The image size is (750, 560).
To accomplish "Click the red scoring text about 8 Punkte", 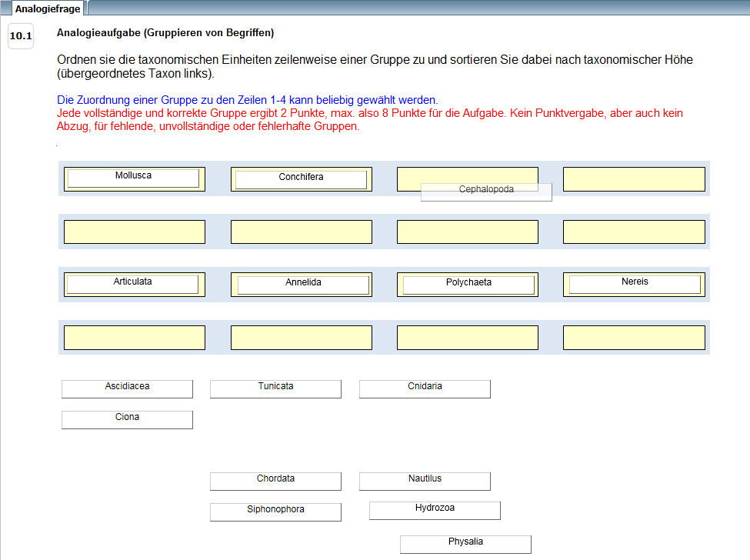I will pyautogui.click(x=370, y=119).
